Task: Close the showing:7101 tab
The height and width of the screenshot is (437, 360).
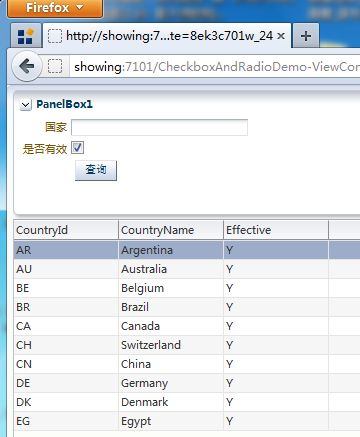Action: point(281,36)
